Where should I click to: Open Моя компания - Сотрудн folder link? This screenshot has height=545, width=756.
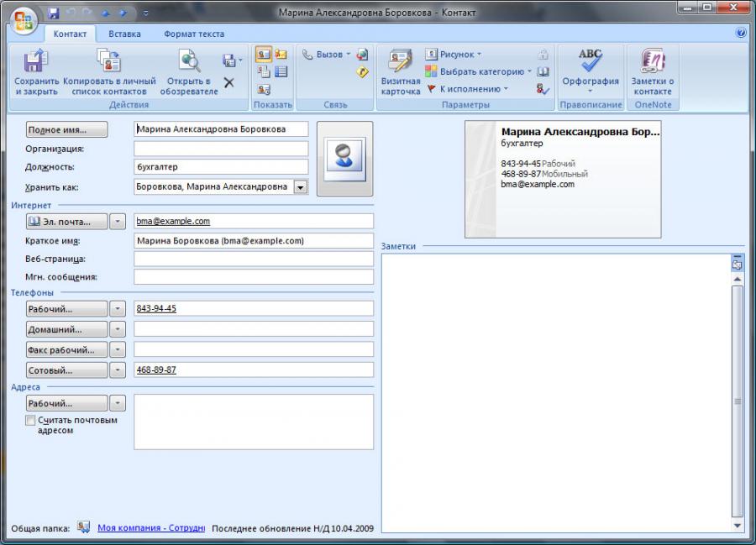pyautogui.click(x=151, y=527)
